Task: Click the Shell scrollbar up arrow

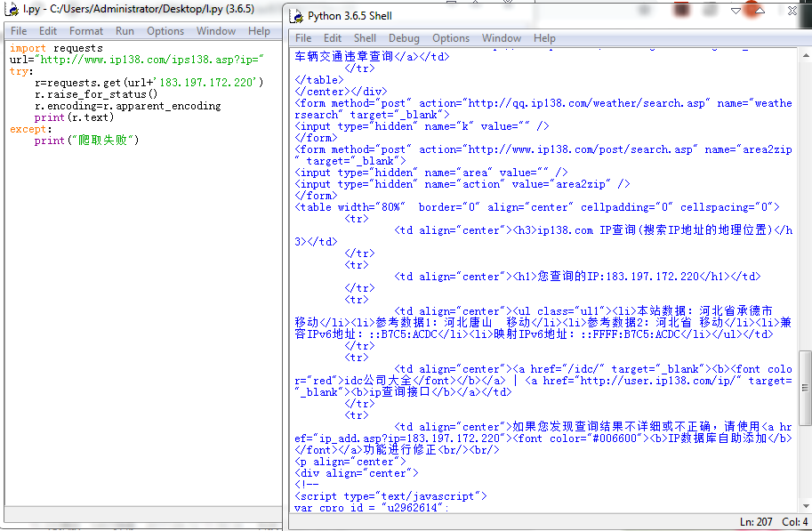Action: tap(805, 55)
